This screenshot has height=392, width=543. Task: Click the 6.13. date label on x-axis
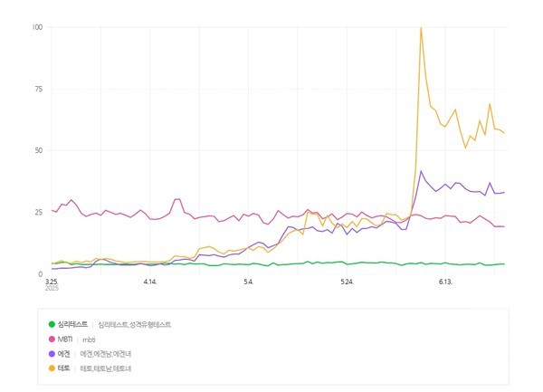[x=446, y=282]
